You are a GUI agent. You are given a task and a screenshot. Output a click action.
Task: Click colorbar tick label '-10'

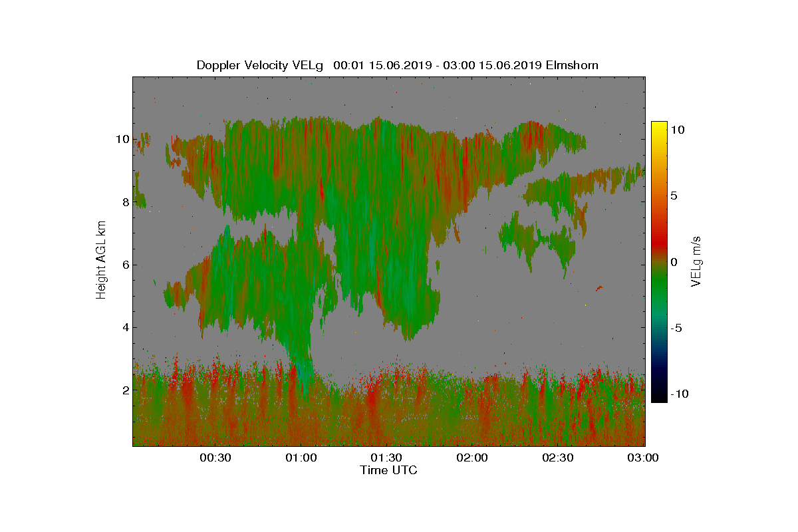[x=679, y=394]
